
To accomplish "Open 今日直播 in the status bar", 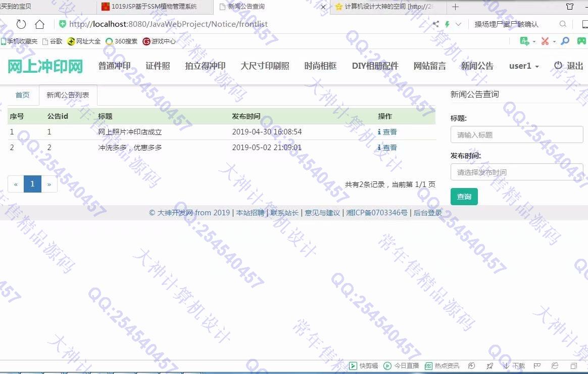I will point(402,366).
